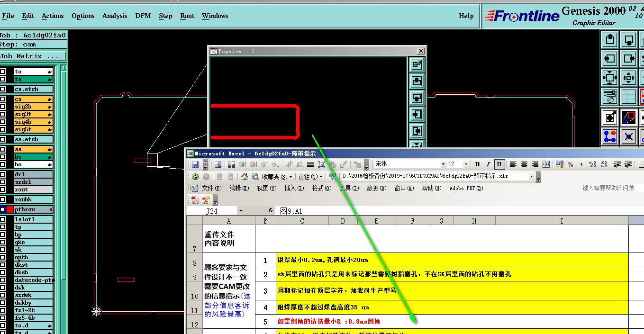Open the Excel font size dropdown

[x=466, y=164]
